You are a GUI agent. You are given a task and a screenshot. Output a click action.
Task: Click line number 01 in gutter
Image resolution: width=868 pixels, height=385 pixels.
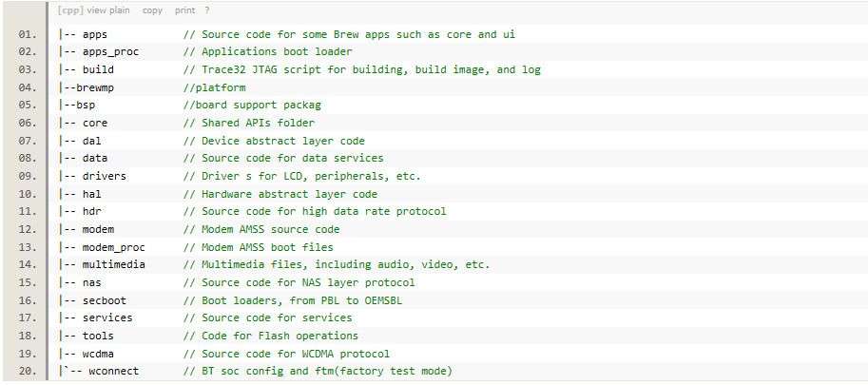pyautogui.click(x=28, y=34)
